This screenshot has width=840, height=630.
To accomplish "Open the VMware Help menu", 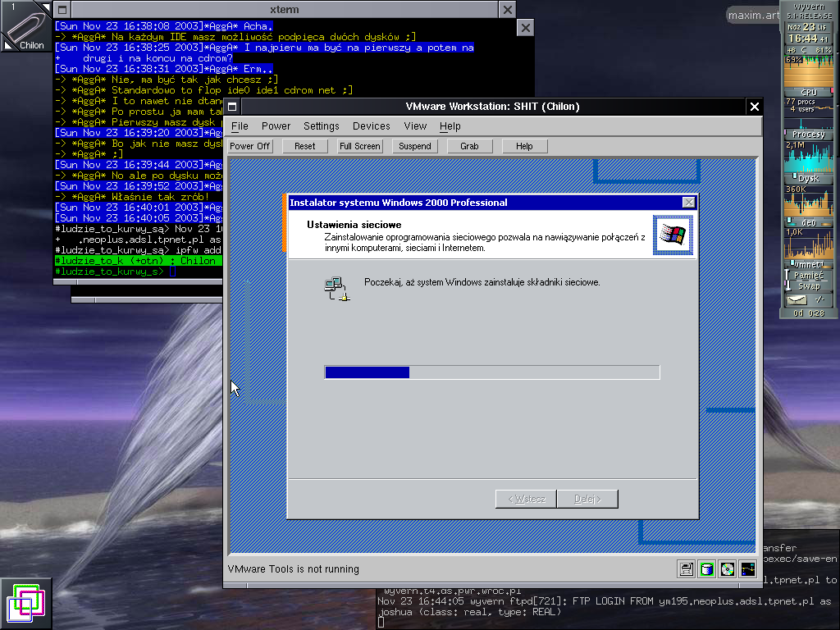I will coord(450,126).
